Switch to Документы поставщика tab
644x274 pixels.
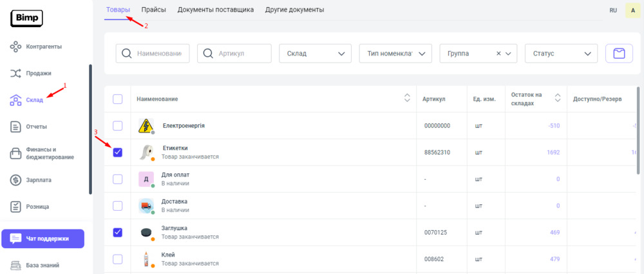pyautogui.click(x=215, y=10)
